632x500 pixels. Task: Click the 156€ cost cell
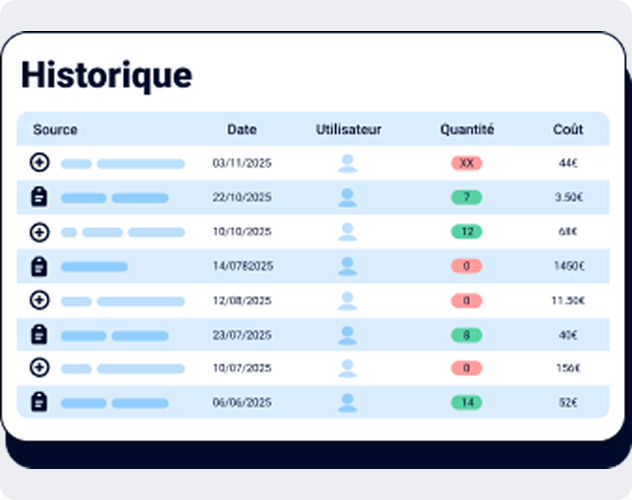tap(568, 368)
